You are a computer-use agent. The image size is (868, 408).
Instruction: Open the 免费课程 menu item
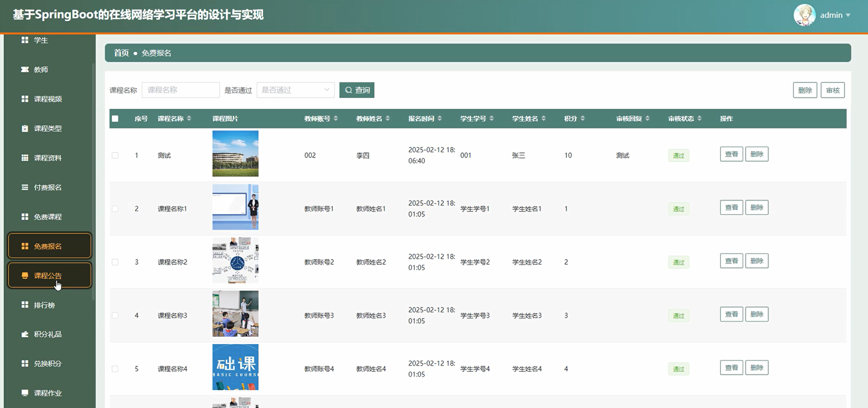[49, 217]
